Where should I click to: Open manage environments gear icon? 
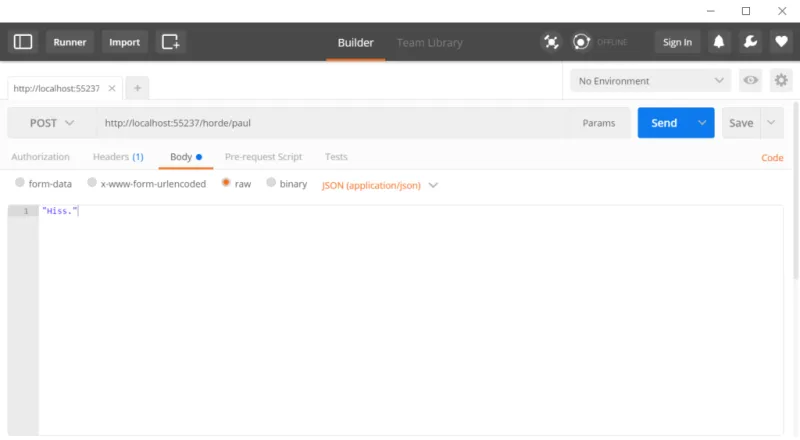click(781, 80)
